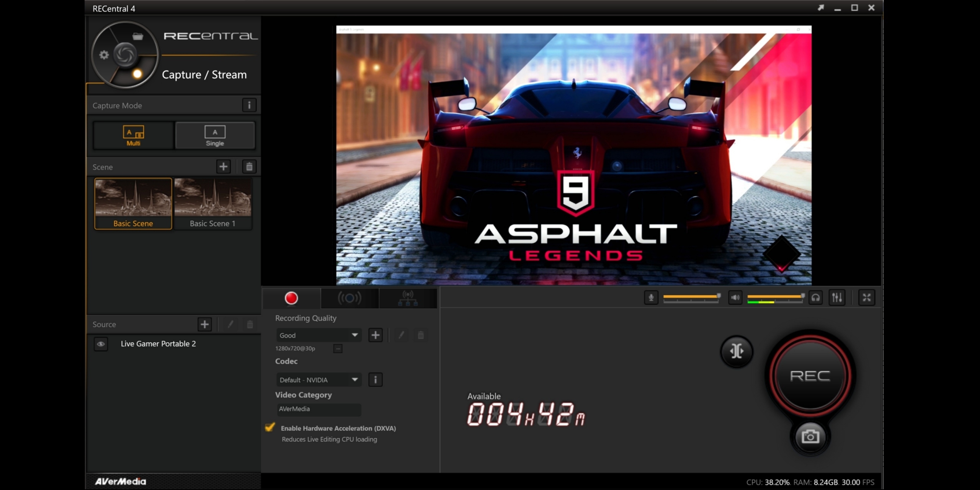Edit the recording quality profile

401,335
